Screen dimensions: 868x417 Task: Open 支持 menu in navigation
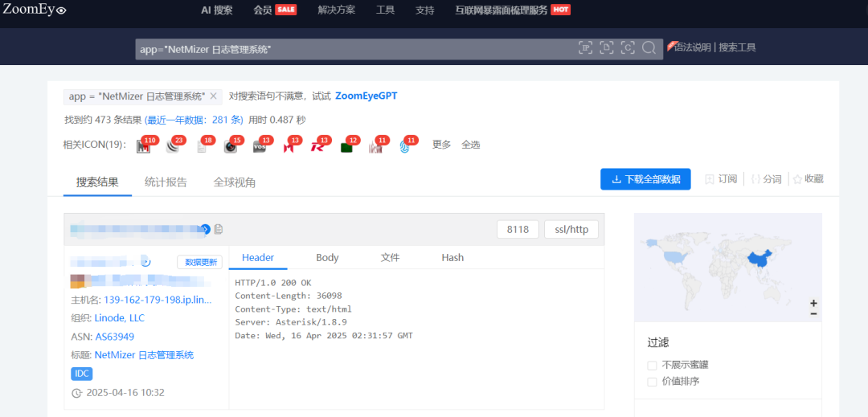tap(424, 10)
